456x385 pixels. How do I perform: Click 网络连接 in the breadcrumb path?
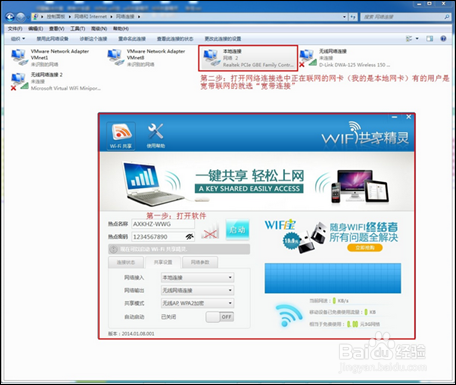click(125, 17)
